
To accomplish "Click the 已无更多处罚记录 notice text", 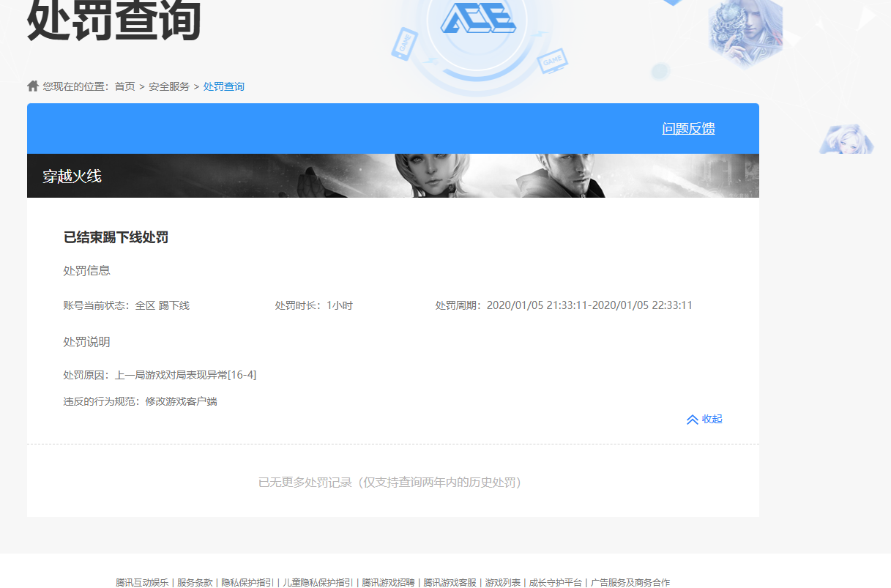I will point(390,483).
